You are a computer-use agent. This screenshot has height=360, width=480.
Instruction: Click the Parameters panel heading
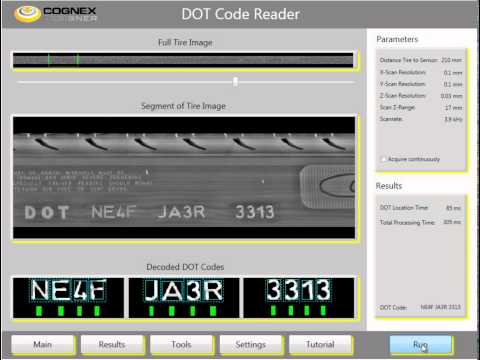(397, 39)
